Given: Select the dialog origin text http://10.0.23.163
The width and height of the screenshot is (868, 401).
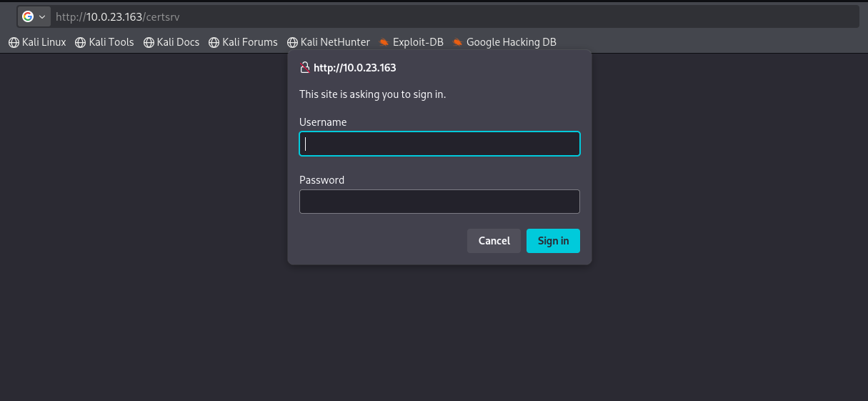Looking at the screenshot, I should coord(355,68).
